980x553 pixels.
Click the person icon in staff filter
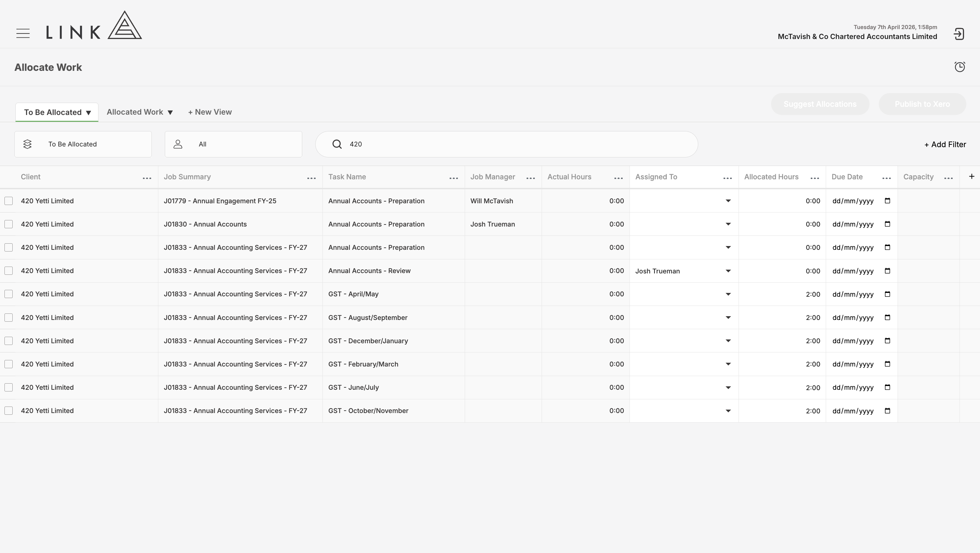click(178, 144)
